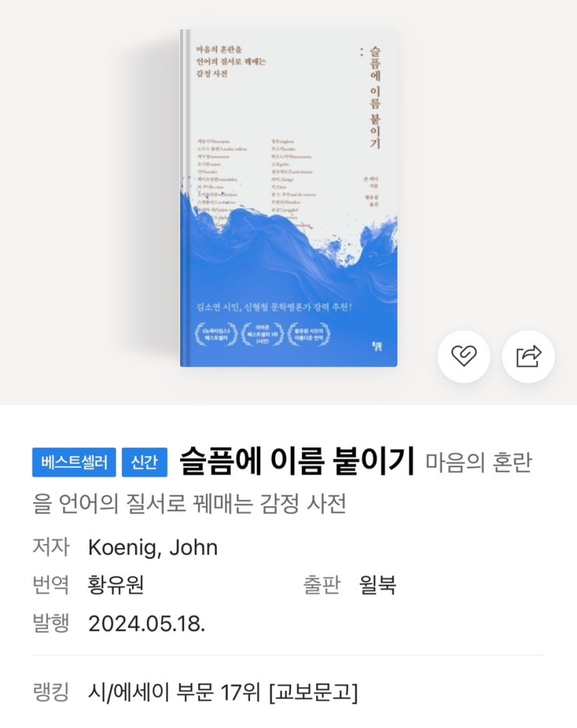The image size is (577, 728).
Task: Select the book title 슬픔에 이름 붙이기
Action: click(297, 461)
